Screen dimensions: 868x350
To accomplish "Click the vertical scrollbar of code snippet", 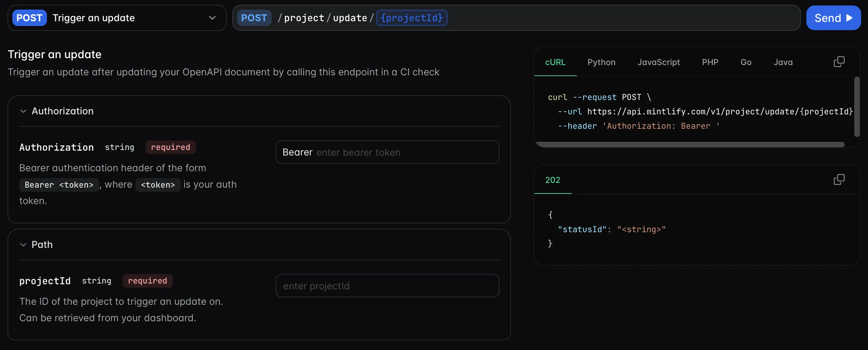I will pos(857,107).
